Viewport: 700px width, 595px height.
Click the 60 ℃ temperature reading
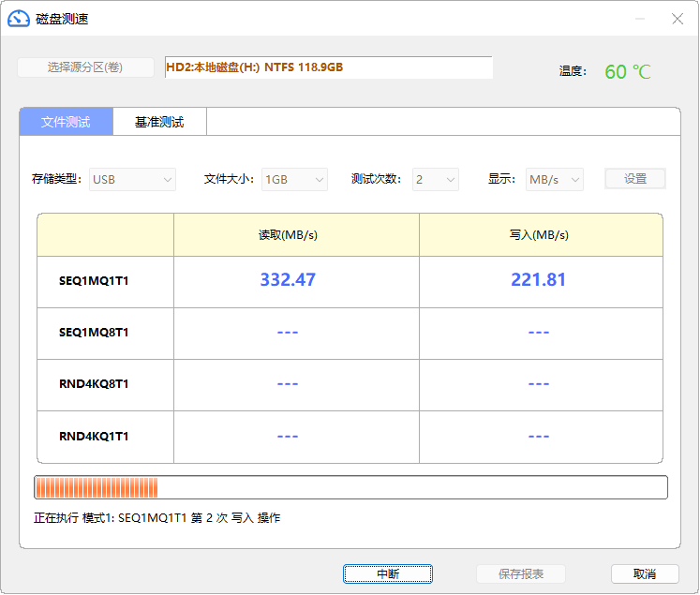[628, 72]
